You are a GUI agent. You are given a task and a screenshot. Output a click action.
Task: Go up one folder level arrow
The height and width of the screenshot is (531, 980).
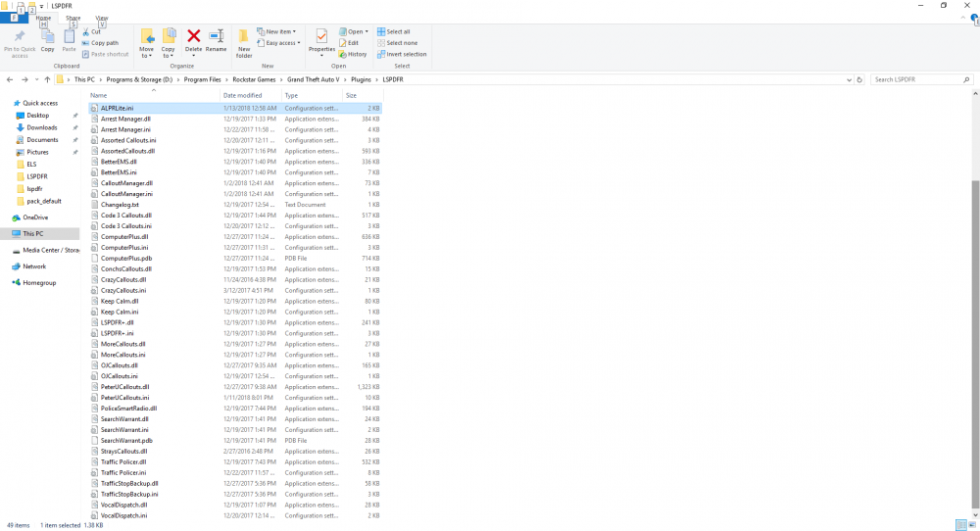tap(47, 80)
